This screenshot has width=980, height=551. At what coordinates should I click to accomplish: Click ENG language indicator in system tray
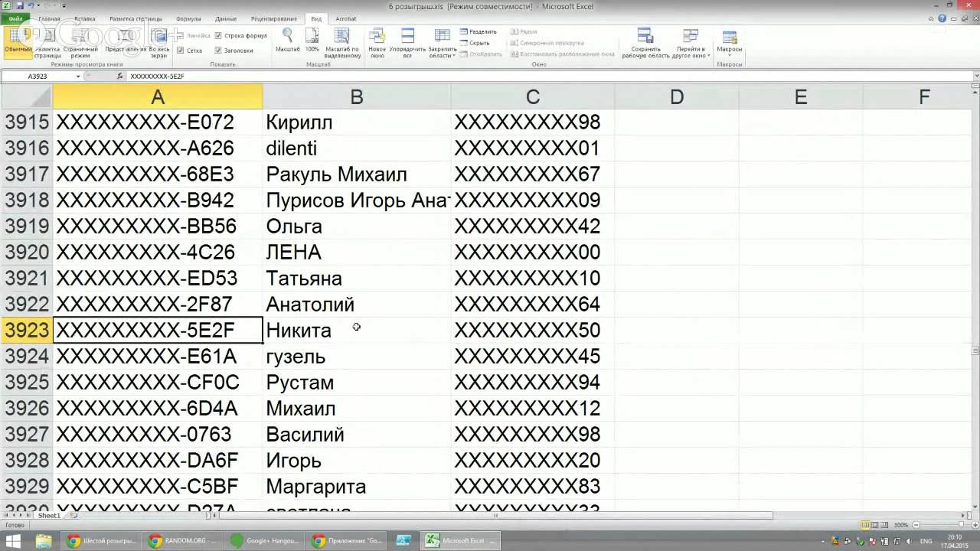pyautogui.click(x=926, y=541)
